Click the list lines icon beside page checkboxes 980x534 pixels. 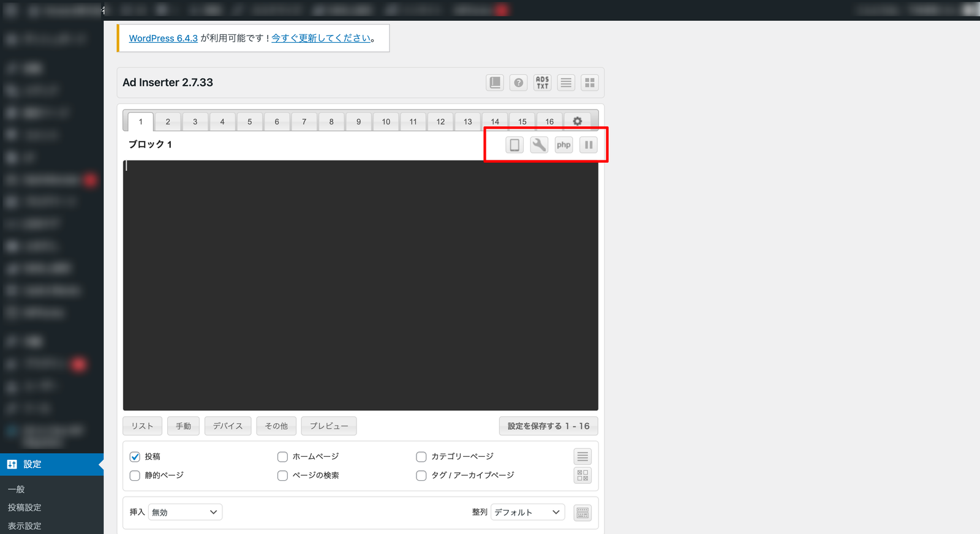(582, 456)
